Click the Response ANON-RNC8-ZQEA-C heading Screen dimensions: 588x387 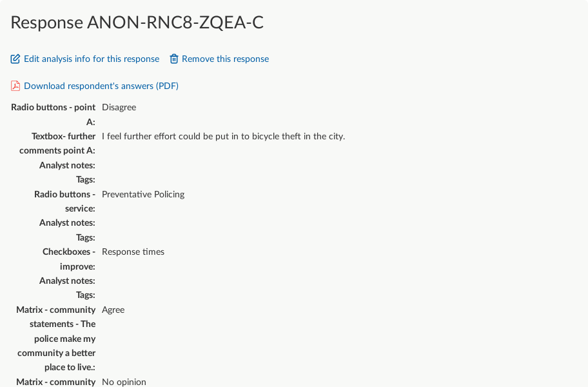pyautogui.click(x=137, y=23)
